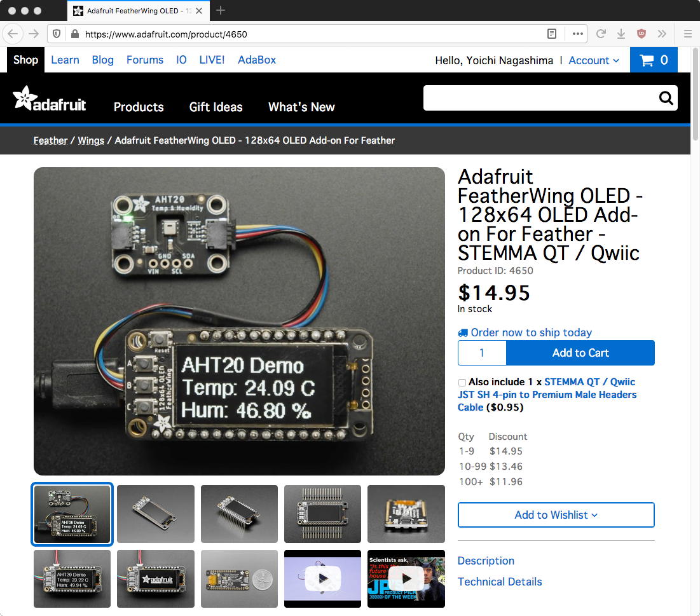The height and width of the screenshot is (616, 700).
Task: Jump to Technical Details section
Action: point(500,582)
